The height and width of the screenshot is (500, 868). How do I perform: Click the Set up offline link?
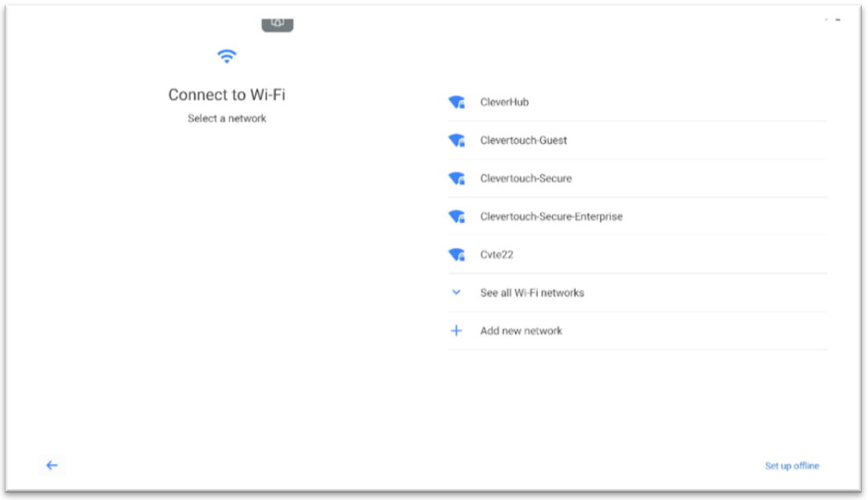point(791,466)
